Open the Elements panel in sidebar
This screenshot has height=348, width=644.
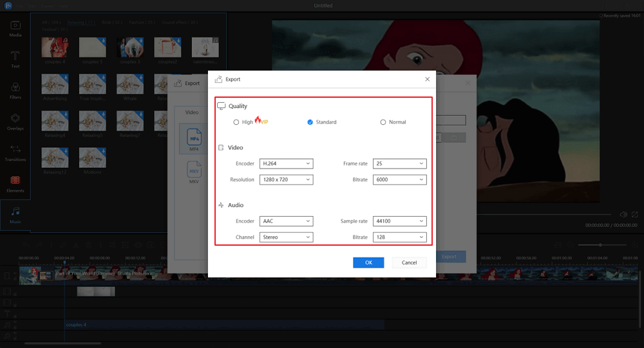coord(15,184)
